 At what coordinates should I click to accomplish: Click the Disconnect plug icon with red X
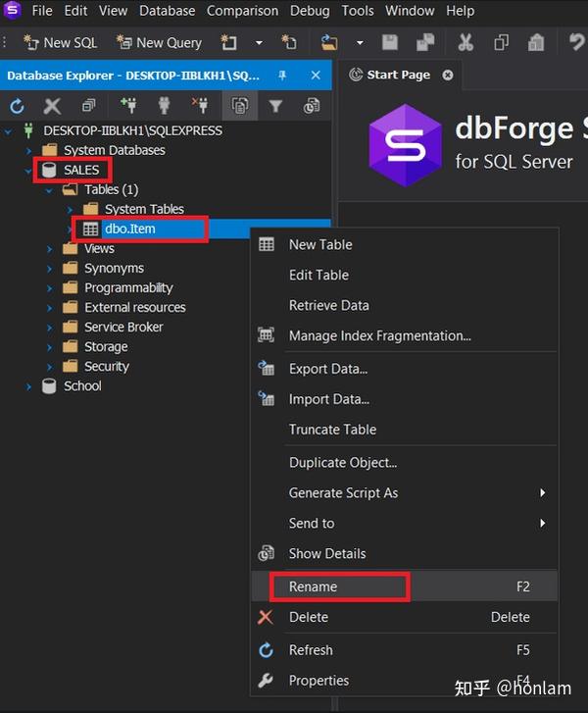pos(200,106)
